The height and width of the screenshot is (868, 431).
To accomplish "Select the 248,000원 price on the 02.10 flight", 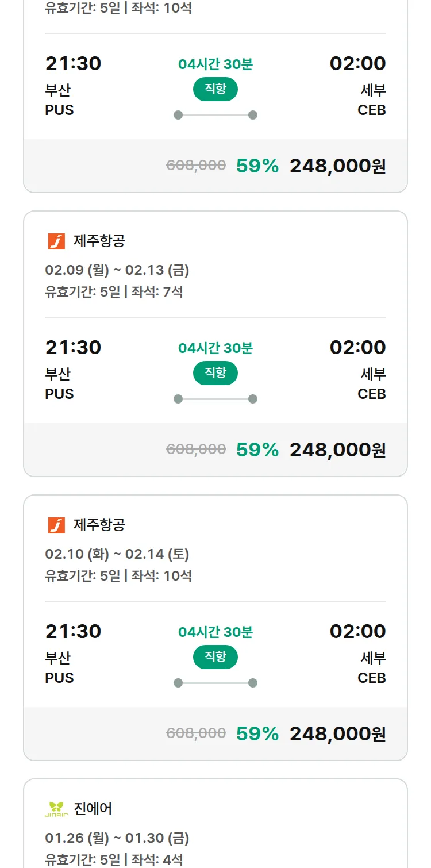I will (337, 734).
